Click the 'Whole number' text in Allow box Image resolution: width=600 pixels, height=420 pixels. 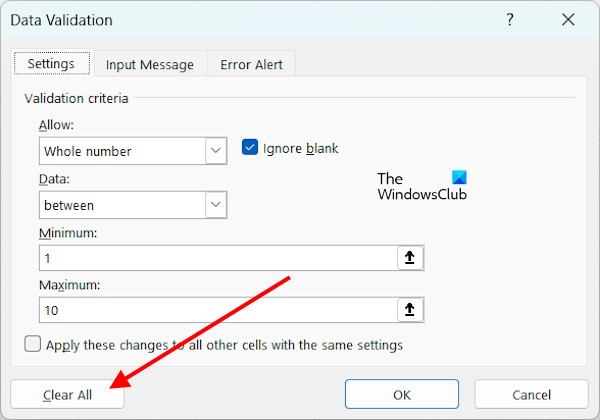[x=88, y=152]
